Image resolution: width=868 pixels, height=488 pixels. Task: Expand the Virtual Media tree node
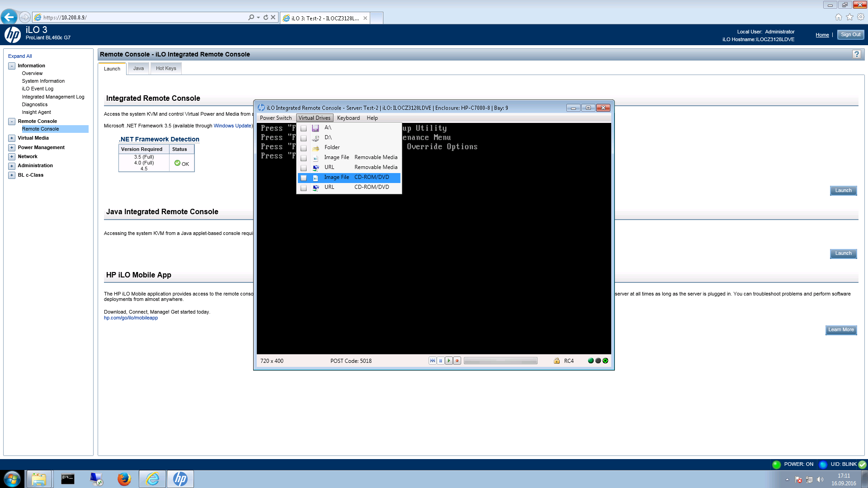point(12,138)
